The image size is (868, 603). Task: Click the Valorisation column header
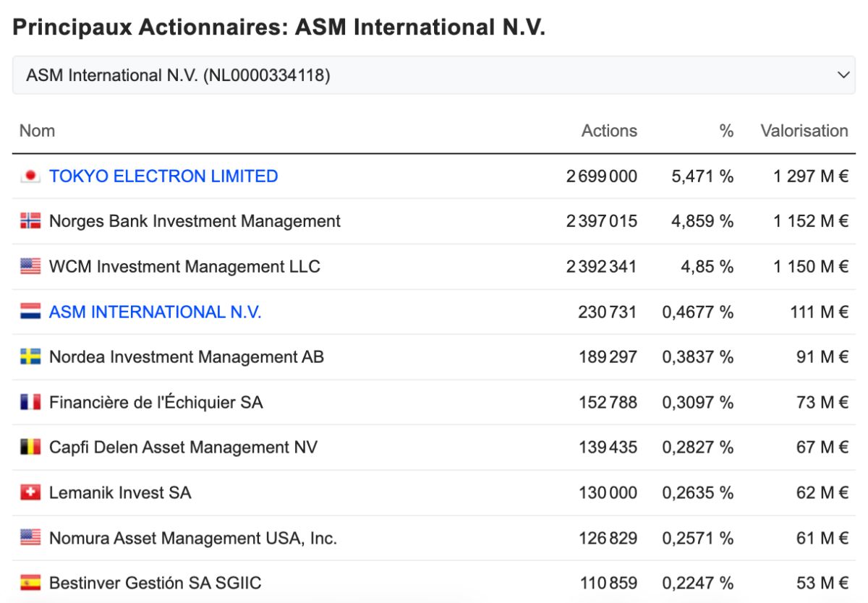(804, 131)
